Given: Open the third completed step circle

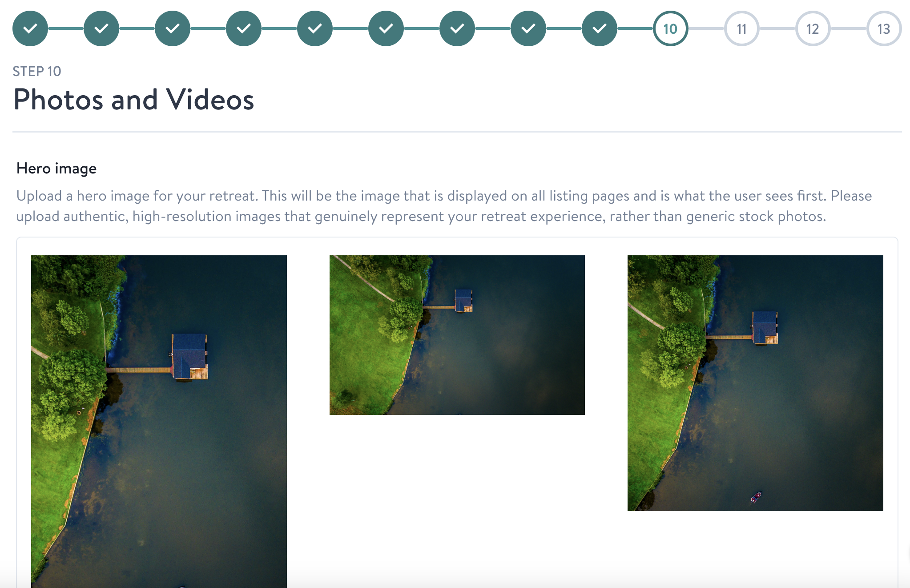Looking at the screenshot, I should [x=173, y=28].
